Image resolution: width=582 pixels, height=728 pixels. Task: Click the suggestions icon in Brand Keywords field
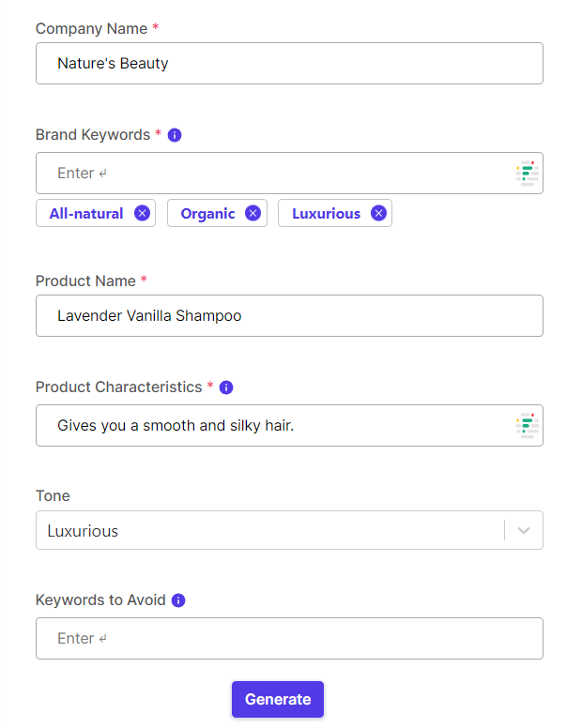tap(528, 174)
